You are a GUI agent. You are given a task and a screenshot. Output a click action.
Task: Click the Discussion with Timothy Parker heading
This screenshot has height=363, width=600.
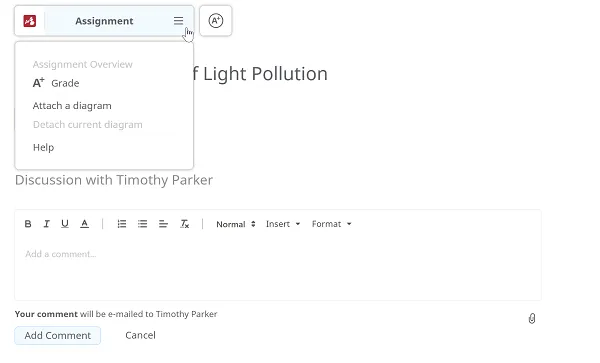[x=114, y=180]
